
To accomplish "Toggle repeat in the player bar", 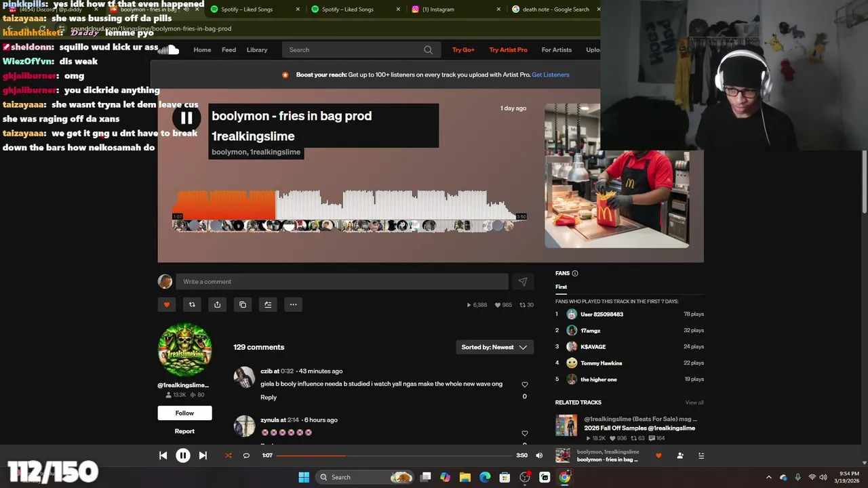I will [x=246, y=455].
